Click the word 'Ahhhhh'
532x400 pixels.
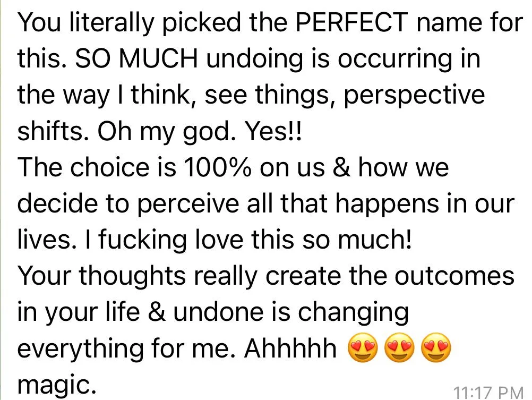(290, 348)
